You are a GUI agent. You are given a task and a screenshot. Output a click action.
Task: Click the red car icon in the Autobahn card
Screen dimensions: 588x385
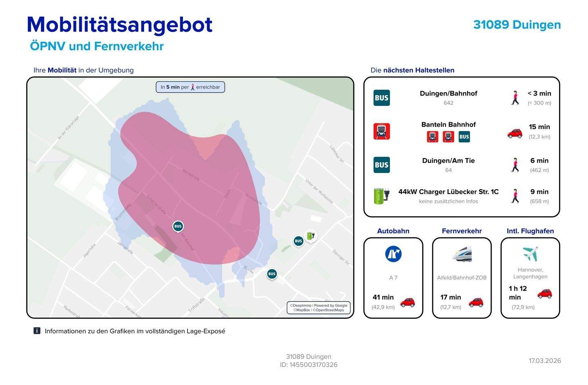(x=407, y=302)
